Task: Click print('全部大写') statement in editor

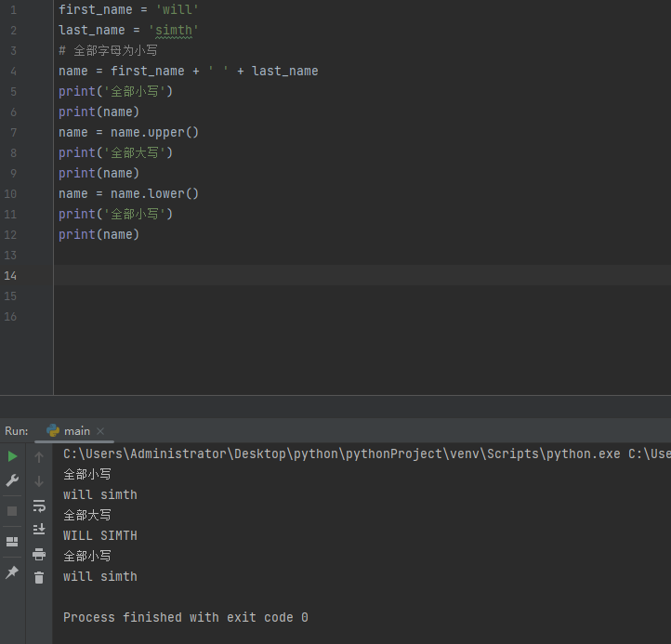Action: tap(115, 152)
